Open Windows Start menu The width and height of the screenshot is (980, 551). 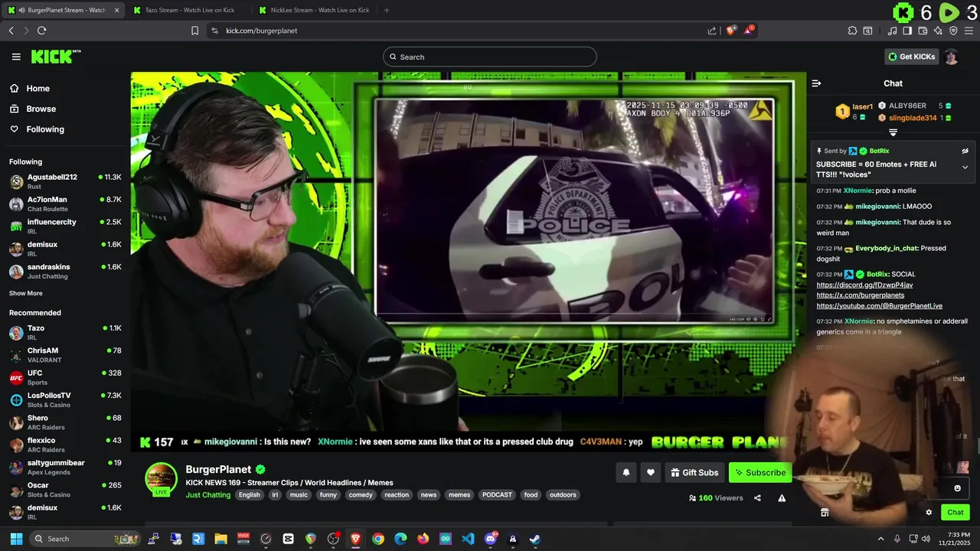tap(16, 539)
